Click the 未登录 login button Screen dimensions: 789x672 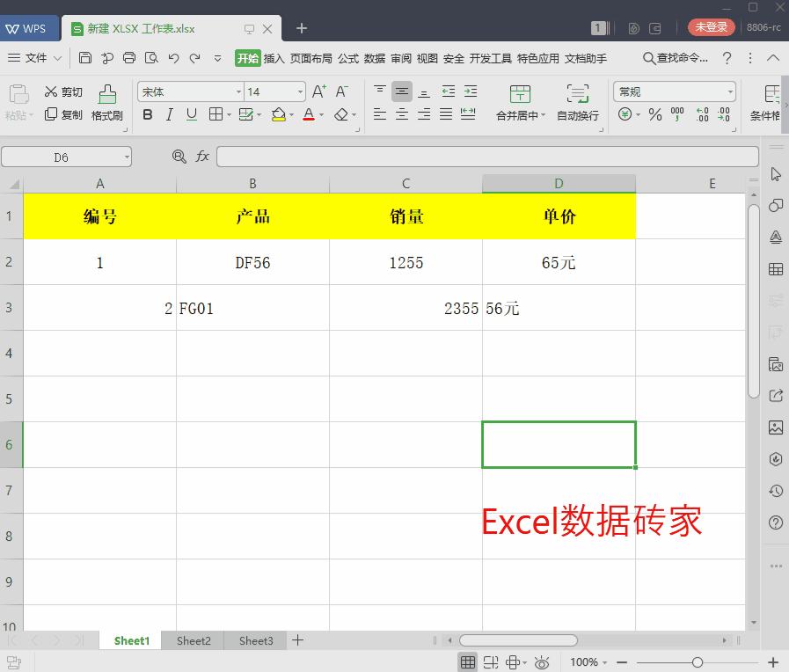tap(711, 27)
